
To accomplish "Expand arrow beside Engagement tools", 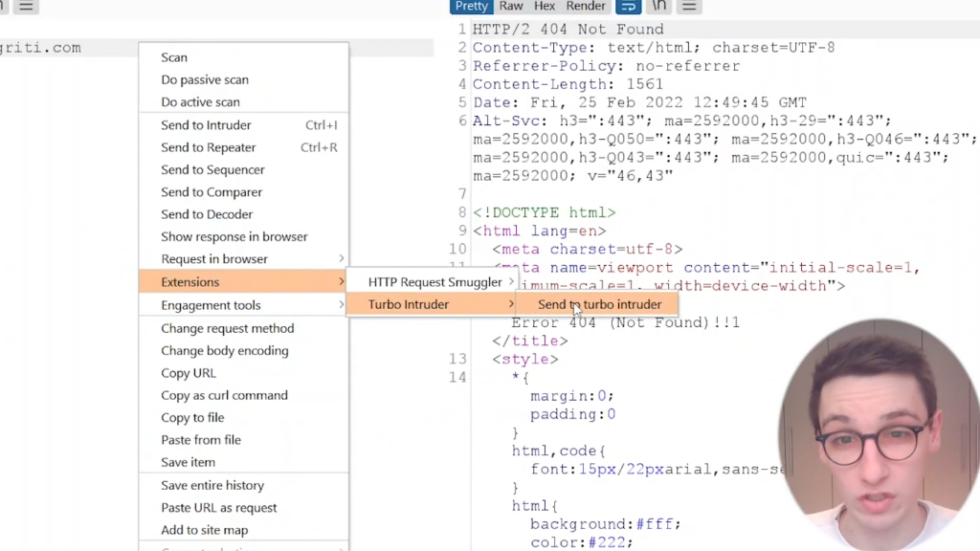I will click(342, 305).
